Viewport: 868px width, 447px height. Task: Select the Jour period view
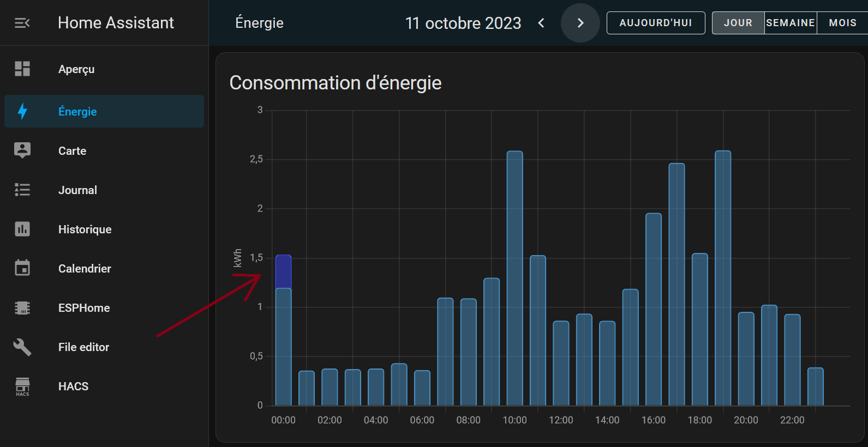coord(738,23)
